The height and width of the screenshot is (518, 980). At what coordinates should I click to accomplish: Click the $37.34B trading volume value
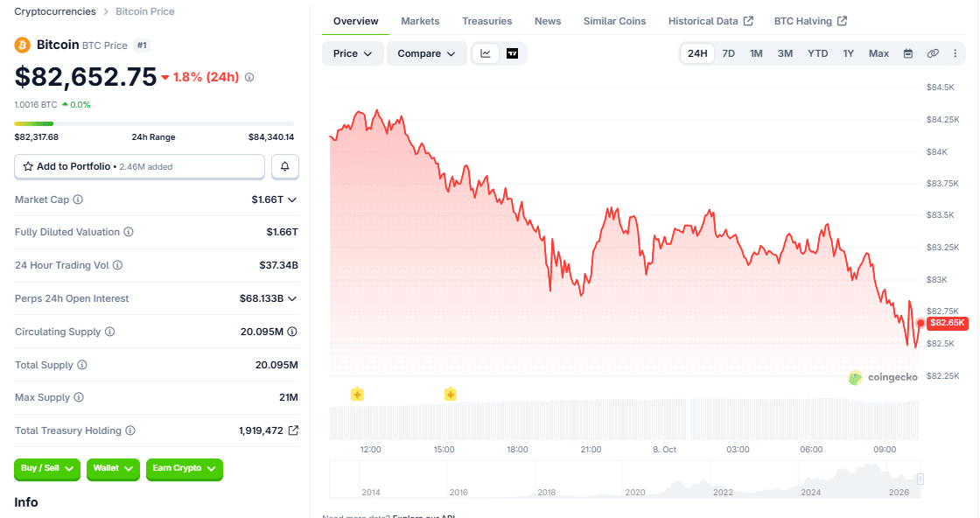279,265
